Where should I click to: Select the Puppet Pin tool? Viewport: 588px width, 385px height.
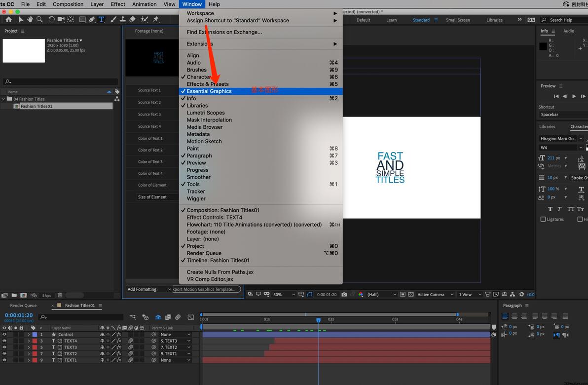pos(156,20)
